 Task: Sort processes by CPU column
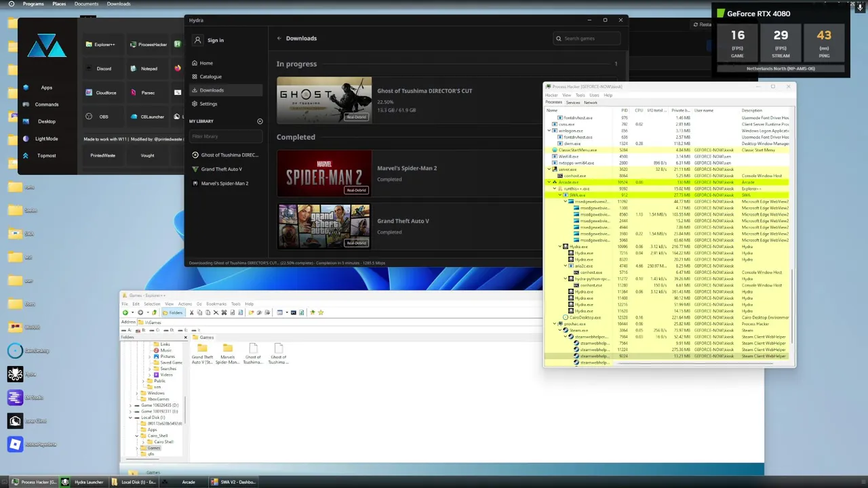[x=639, y=110]
